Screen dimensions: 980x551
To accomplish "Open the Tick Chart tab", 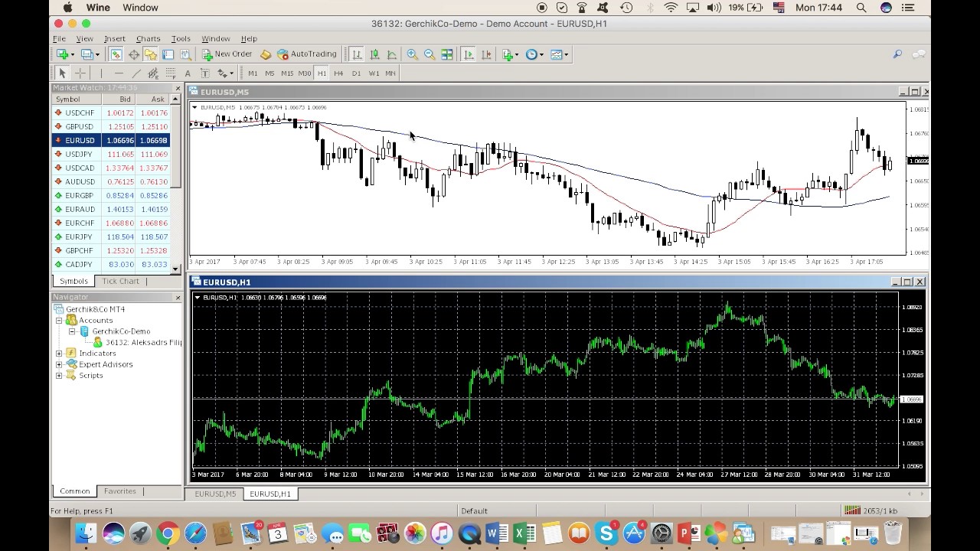I will pos(121,281).
